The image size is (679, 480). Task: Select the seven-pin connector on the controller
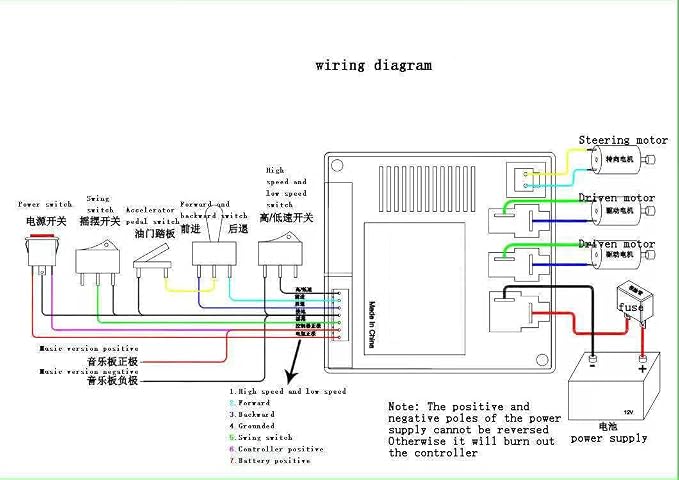click(x=340, y=315)
